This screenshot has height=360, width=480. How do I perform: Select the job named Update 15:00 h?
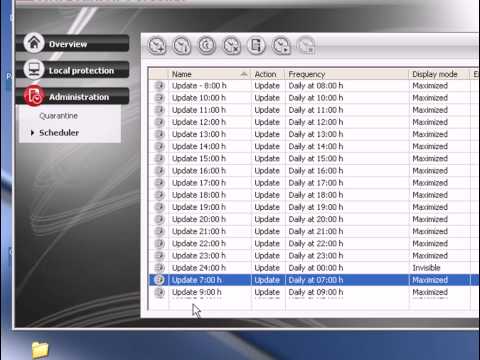199,159
